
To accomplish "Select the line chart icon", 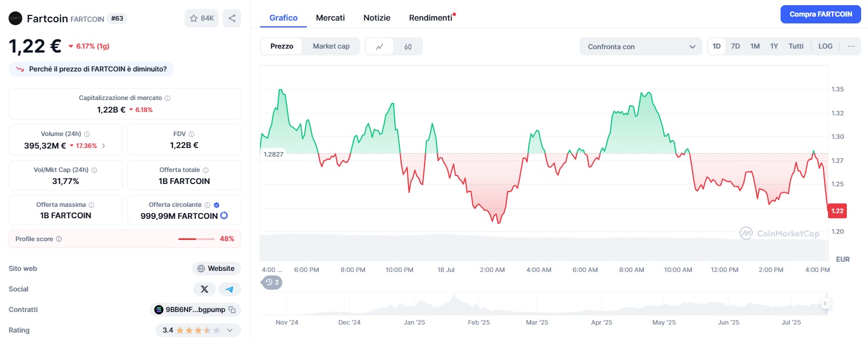I will pos(379,46).
